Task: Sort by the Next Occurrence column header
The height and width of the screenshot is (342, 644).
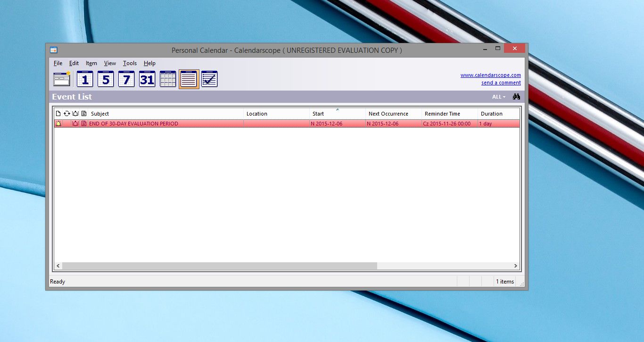Action: (394, 114)
